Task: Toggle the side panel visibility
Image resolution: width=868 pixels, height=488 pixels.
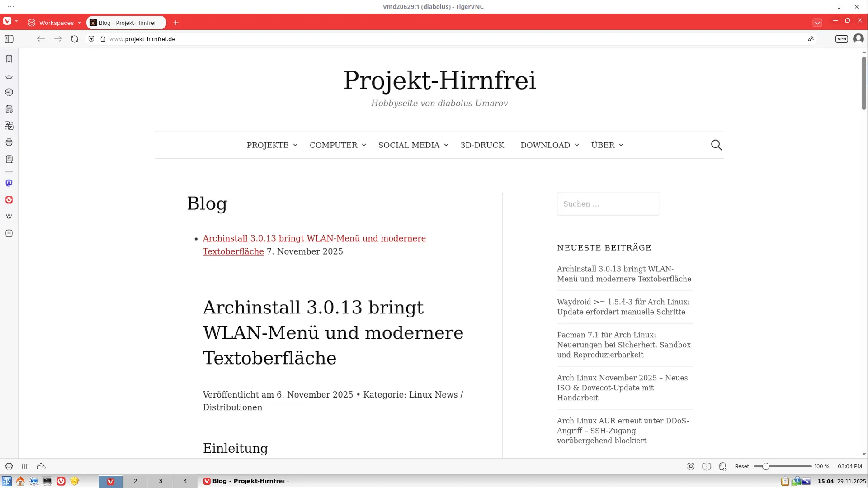Action: click(9, 39)
